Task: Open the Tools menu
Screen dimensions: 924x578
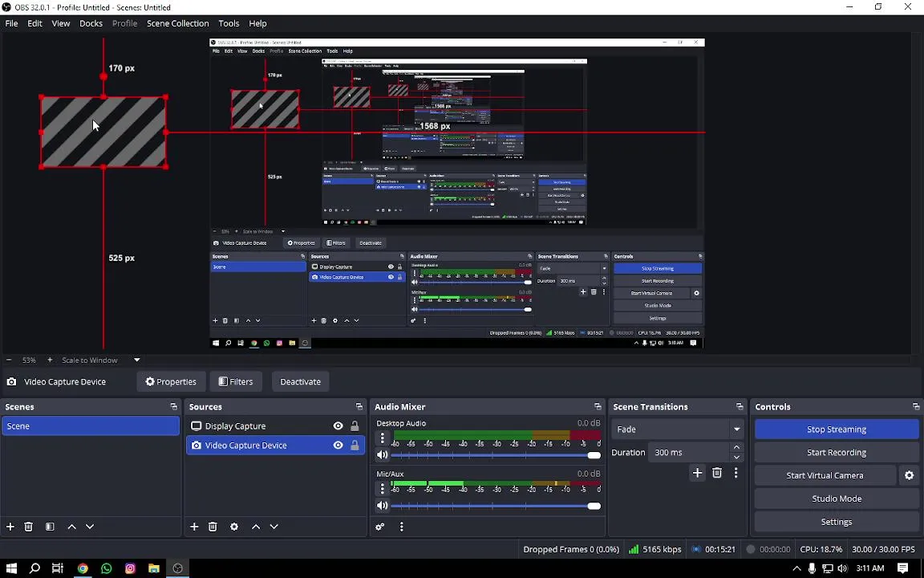Action: [x=229, y=23]
